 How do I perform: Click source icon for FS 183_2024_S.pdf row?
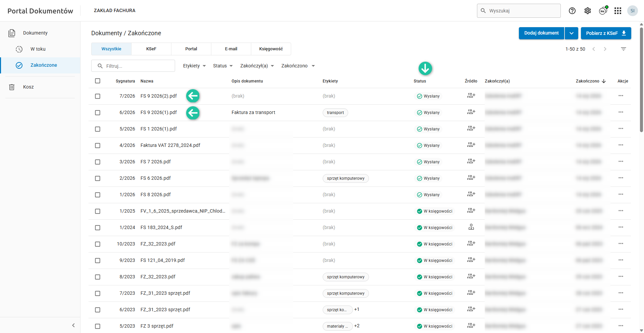click(x=471, y=227)
